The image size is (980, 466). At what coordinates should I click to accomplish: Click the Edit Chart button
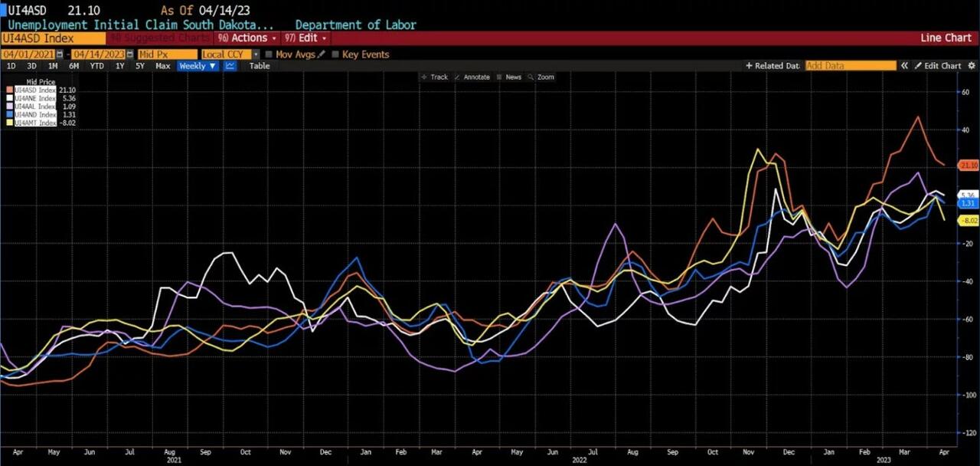[938, 66]
